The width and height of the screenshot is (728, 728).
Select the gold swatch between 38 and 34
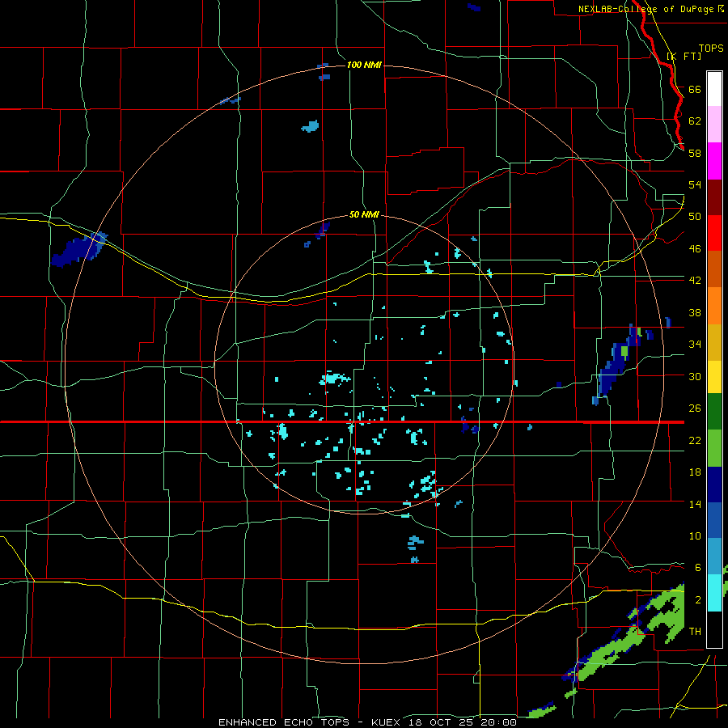pos(714,341)
